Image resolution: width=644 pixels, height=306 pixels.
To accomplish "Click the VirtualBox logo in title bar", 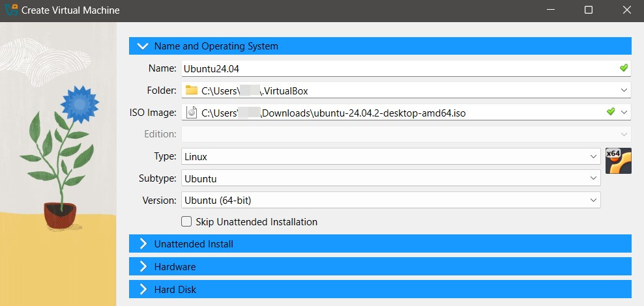I will coord(10,10).
